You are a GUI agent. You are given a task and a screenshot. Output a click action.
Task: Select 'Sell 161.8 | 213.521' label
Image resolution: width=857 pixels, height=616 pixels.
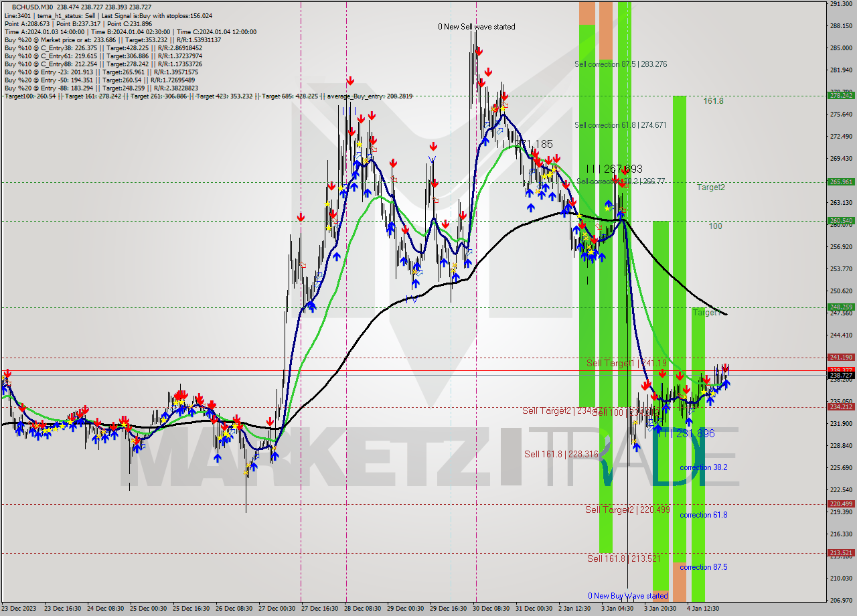(x=624, y=558)
